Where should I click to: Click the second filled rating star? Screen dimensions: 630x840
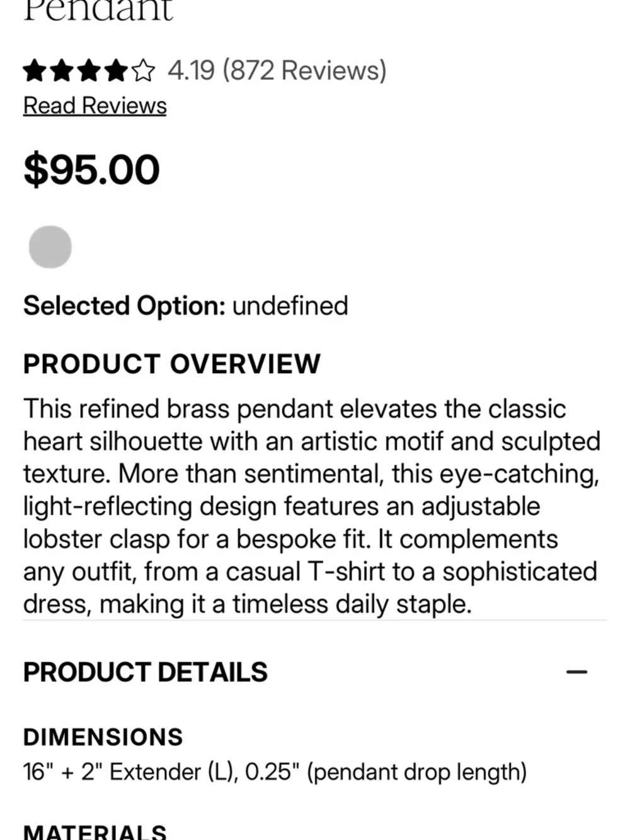pos(62,71)
